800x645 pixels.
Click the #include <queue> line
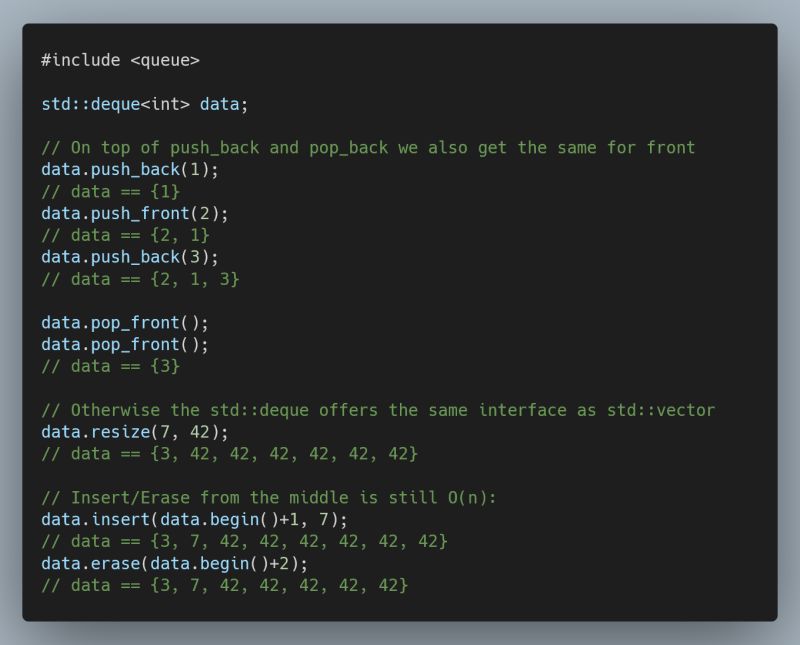[x=120, y=60]
